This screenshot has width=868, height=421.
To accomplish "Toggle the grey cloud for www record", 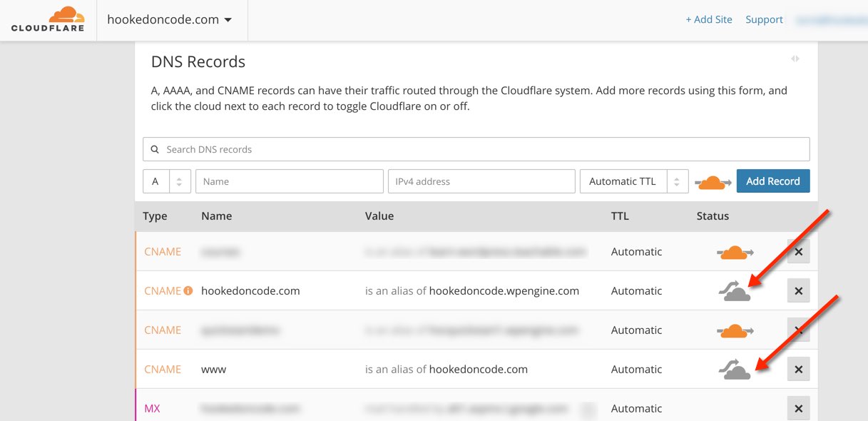I will tap(735, 370).
